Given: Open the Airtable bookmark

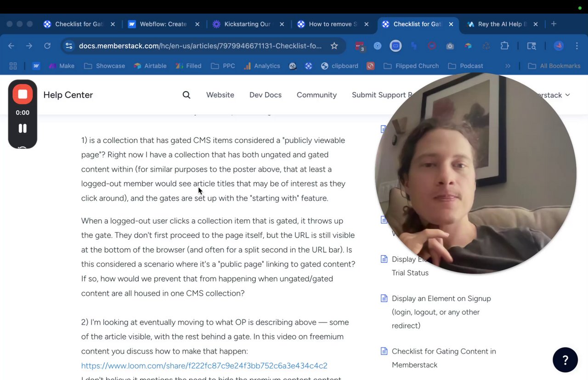Looking at the screenshot, I should pos(150,66).
